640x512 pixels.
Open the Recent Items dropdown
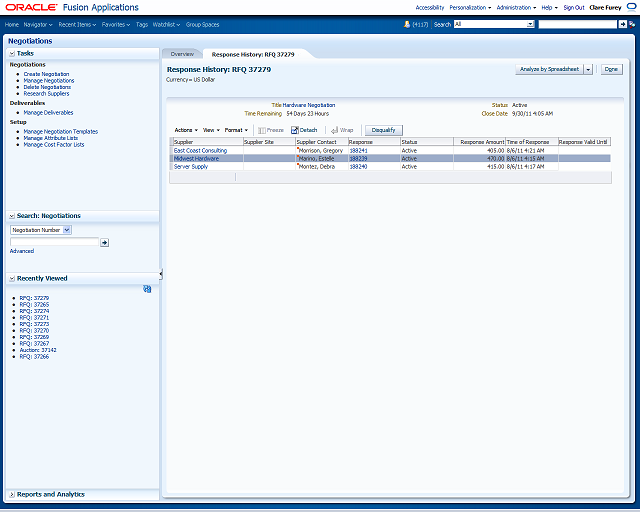(x=77, y=24)
